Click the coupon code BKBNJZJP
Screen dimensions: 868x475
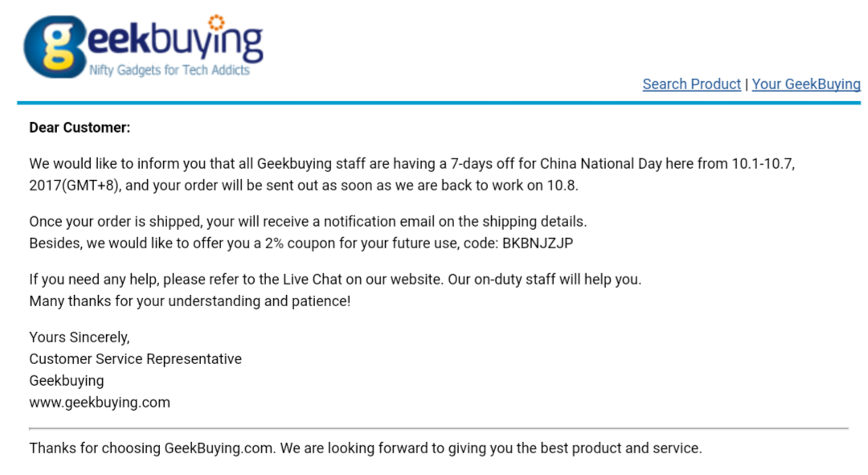click(x=538, y=243)
